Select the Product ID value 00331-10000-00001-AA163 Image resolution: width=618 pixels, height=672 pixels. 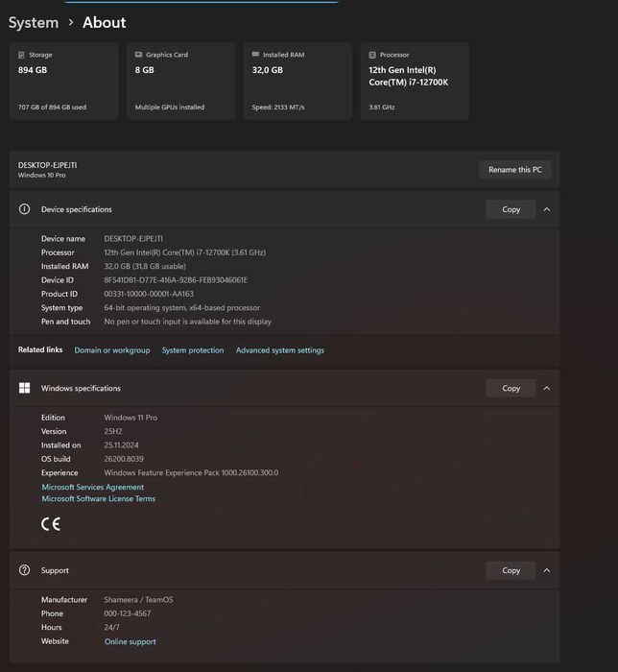click(x=149, y=294)
